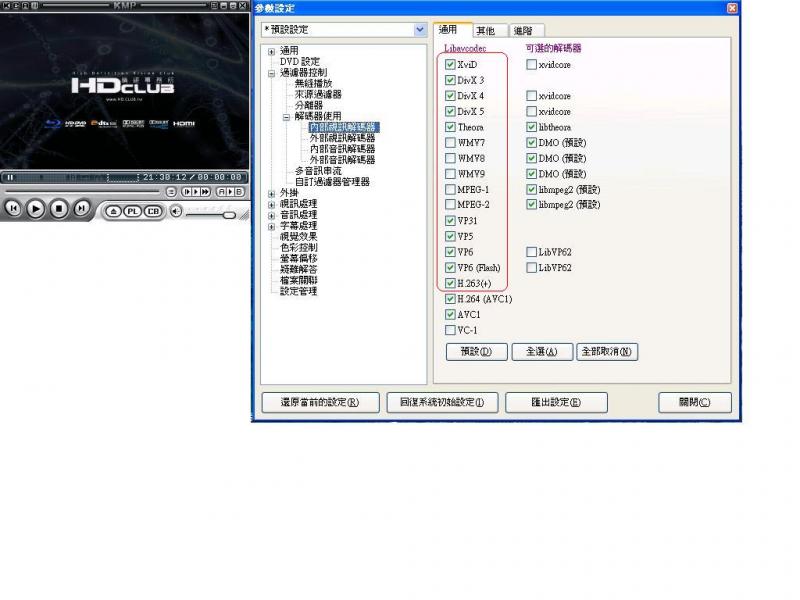Image resolution: width=800 pixels, height=600 pixels.
Task: Expand the 外掛 tree node
Action: click(x=271, y=194)
